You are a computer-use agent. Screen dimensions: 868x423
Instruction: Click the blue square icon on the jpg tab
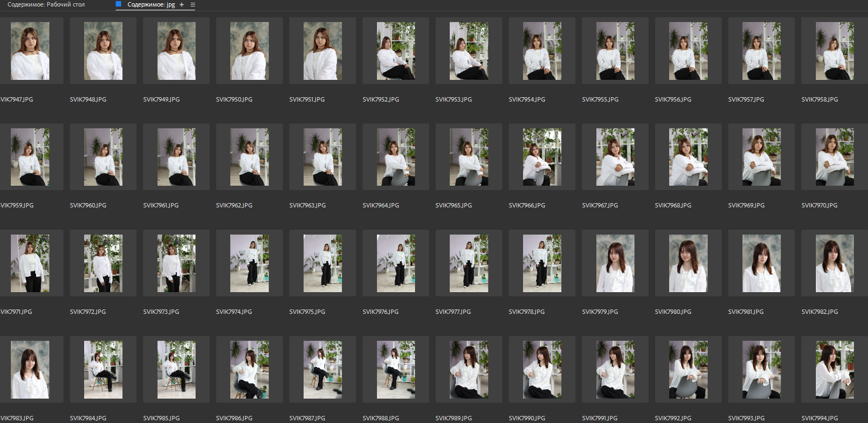118,4
